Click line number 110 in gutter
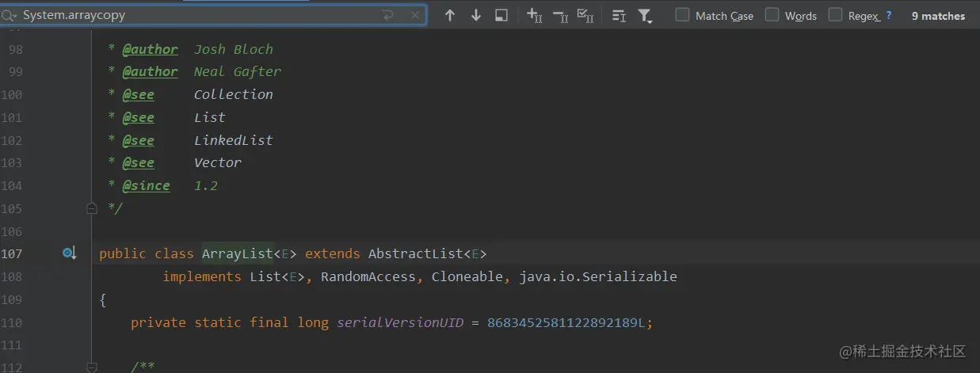Viewport: 980px width, 373px height. click(x=12, y=322)
